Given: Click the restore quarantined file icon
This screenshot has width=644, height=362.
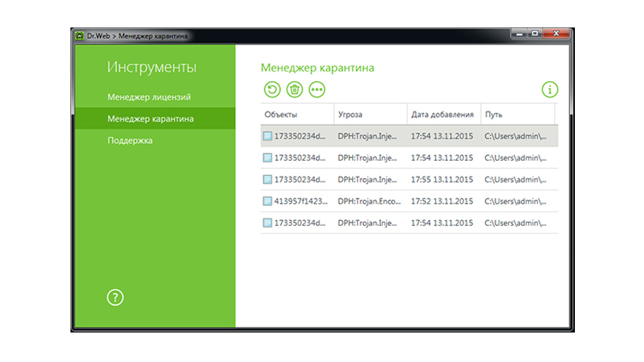Looking at the screenshot, I should [x=272, y=89].
